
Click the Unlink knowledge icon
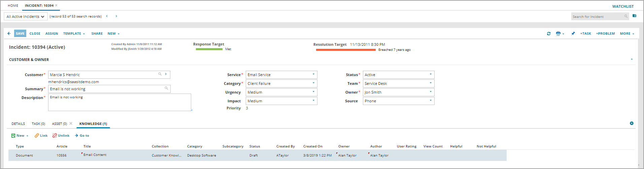(x=55, y=136)
